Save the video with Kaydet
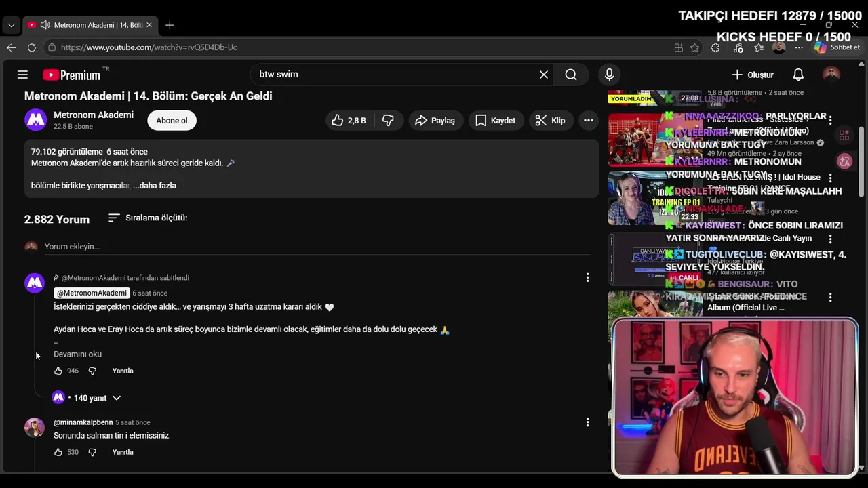Image resolution: width=868 pixels, height=488 pixels. tap(496, 121)
